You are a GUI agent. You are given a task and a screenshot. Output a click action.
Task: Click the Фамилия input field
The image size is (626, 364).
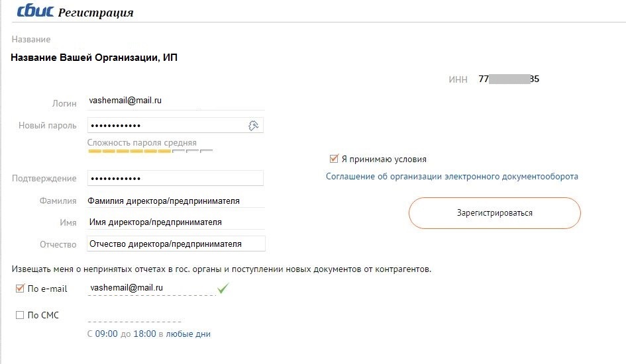click(176, 201)
